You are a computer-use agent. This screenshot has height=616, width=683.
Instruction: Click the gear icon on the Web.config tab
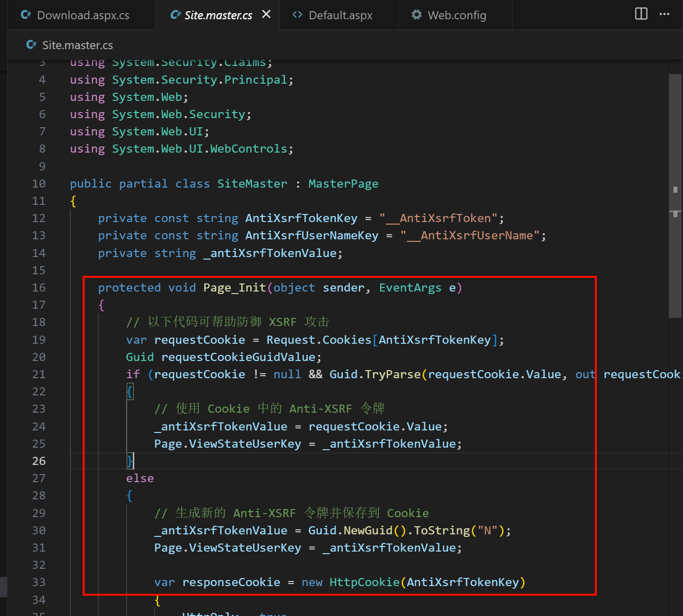pos(416,15)
